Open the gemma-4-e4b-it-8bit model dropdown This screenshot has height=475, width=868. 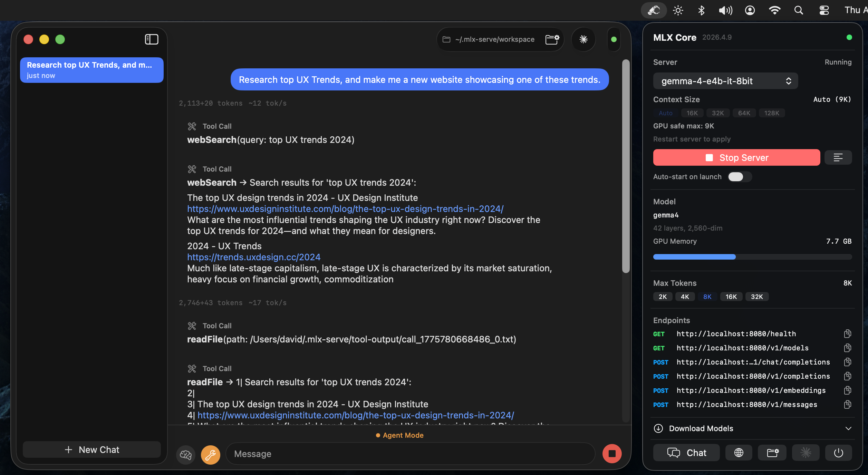tap(725, 81)
